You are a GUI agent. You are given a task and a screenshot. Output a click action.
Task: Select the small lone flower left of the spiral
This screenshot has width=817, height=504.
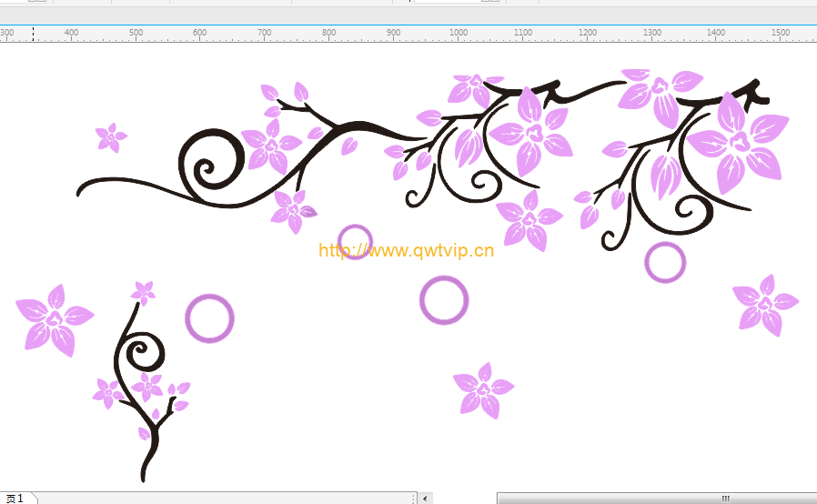point(111,137)
